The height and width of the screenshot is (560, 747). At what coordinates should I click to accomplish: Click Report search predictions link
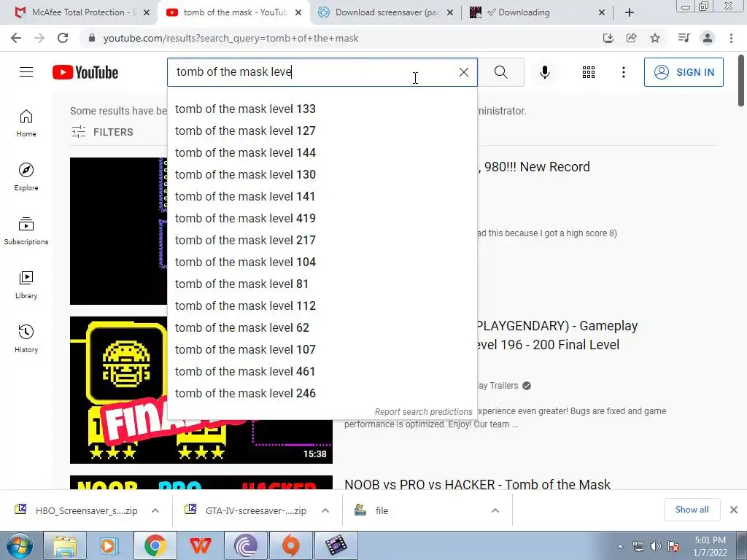coord(423,411)
